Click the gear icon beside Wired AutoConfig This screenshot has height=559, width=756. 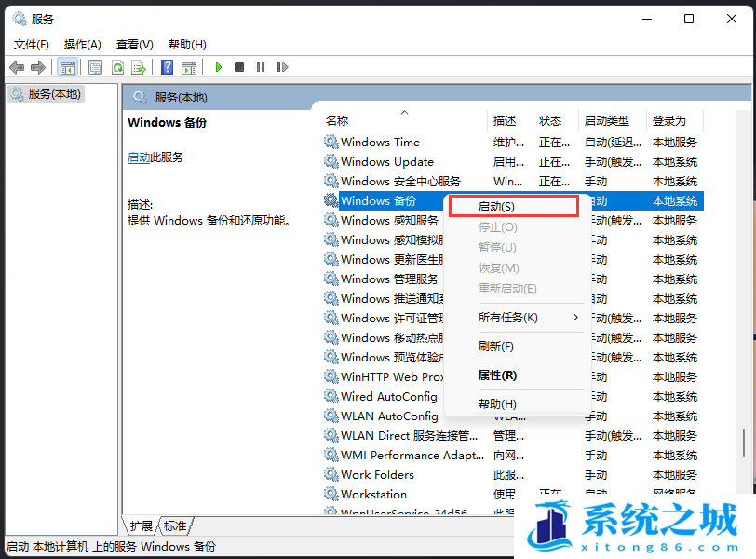click(331, 396)
